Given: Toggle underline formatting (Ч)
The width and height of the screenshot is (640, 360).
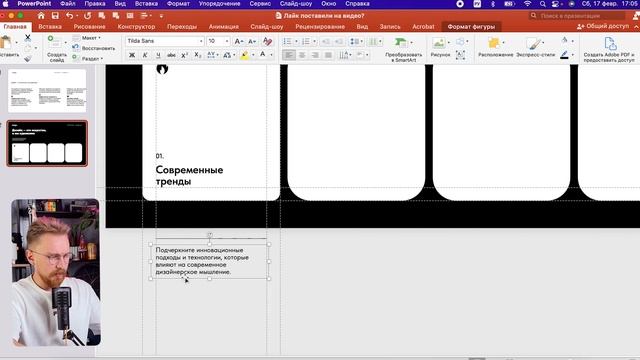Looking at the screenshot, I should coord(158,55).
